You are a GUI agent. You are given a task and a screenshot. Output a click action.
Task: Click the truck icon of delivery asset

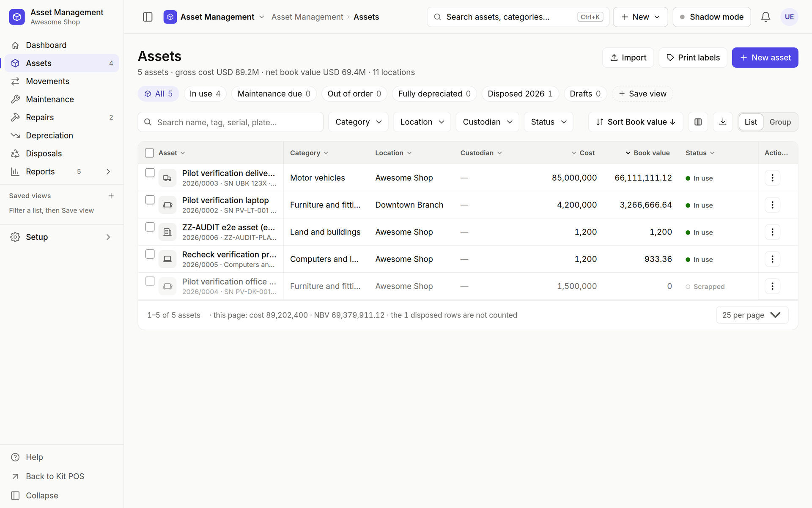[x=167, y=178]
